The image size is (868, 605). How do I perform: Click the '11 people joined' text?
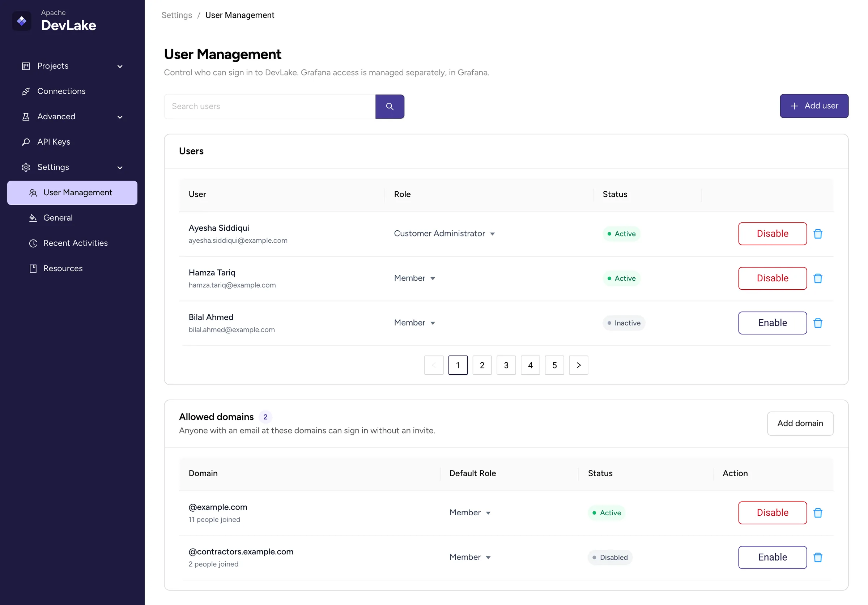click(x=214, y=520)
